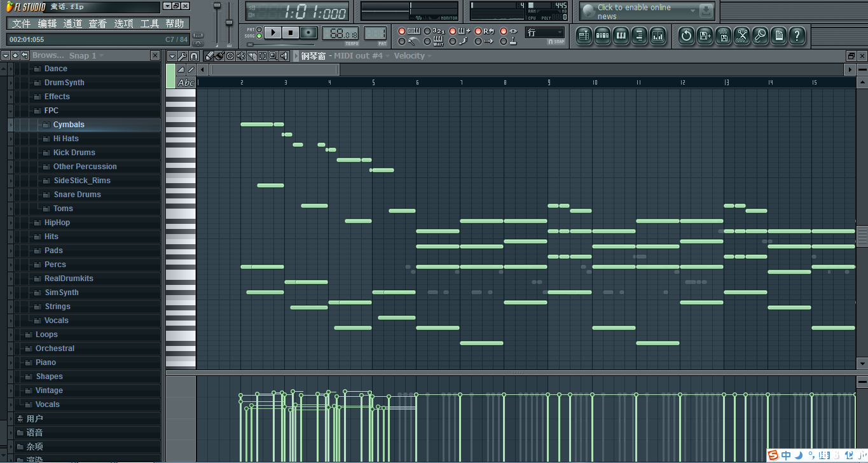Toggle the Wait for input light
868x463 pixels.
[427, 41]
